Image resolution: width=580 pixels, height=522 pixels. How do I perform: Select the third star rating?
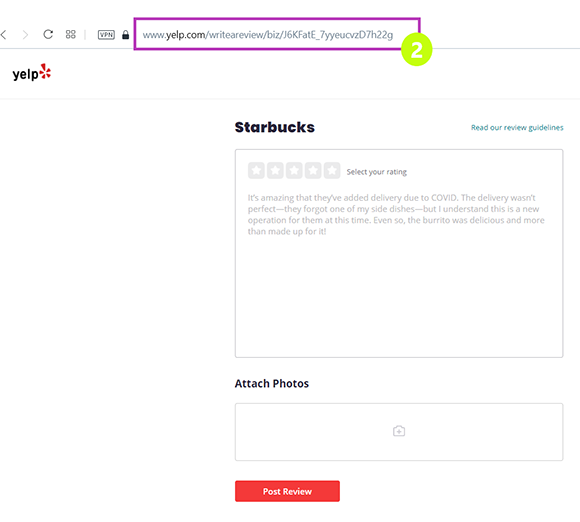pyautogui.click(x=294, y=171)
